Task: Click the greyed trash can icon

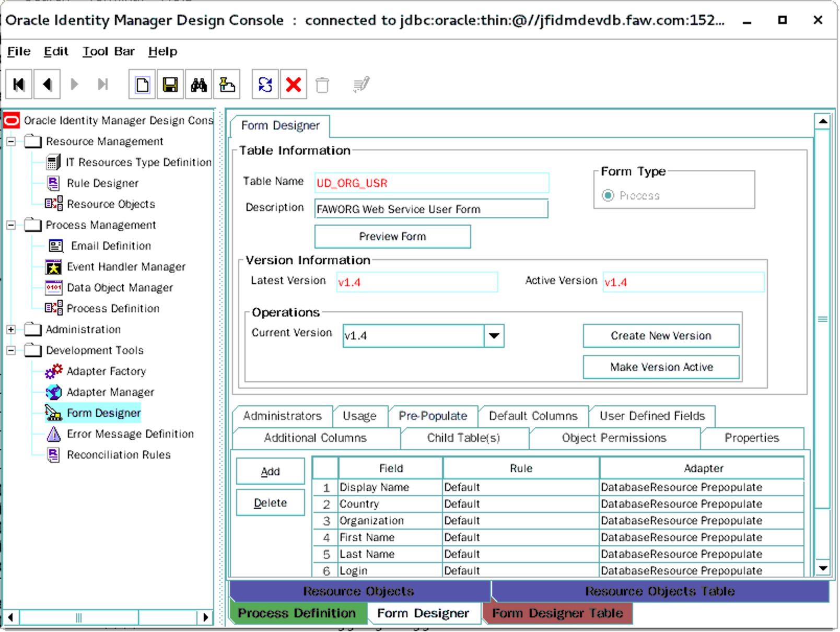Action: [x=322, y=85]
